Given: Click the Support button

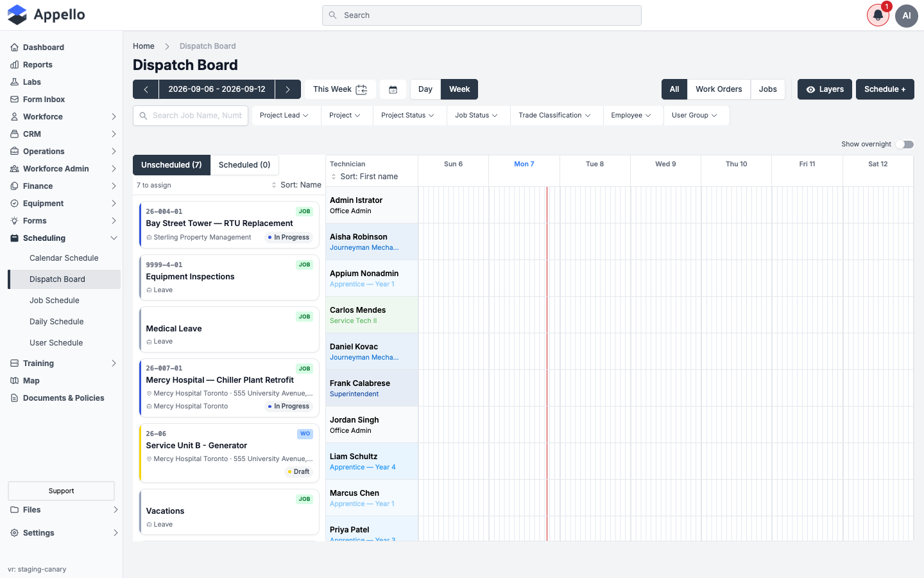Looking at the screenshot, I should coord(61,491).
